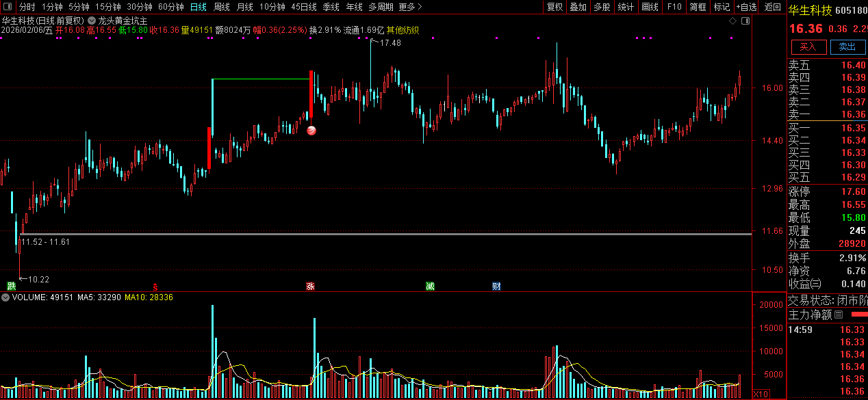Switch to 1分钟 period

(x=52, y=7)
